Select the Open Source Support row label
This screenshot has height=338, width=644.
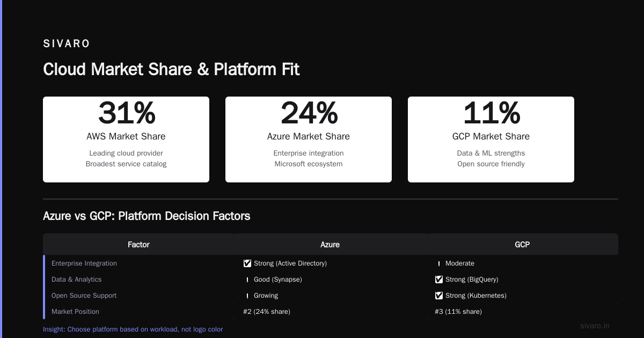point(84,296)
